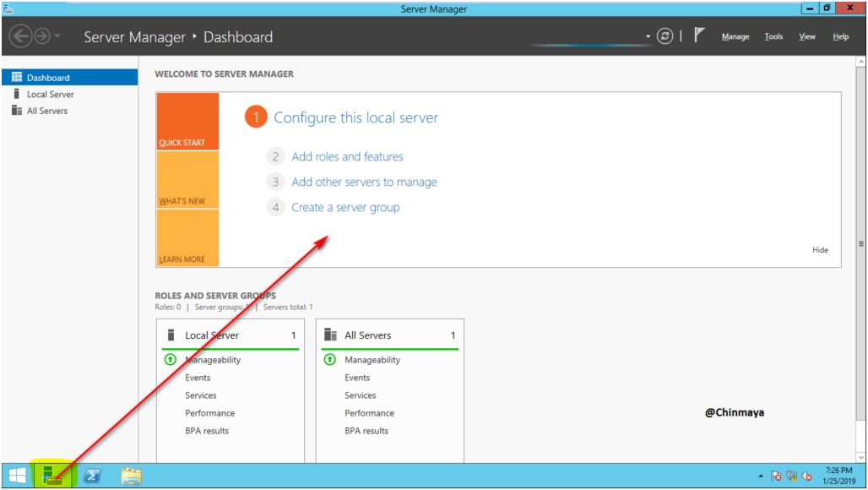Viewport: 868px width, 490px height.
Task: Click the scrollbar up arrow
Action: [x=860, y=62]
